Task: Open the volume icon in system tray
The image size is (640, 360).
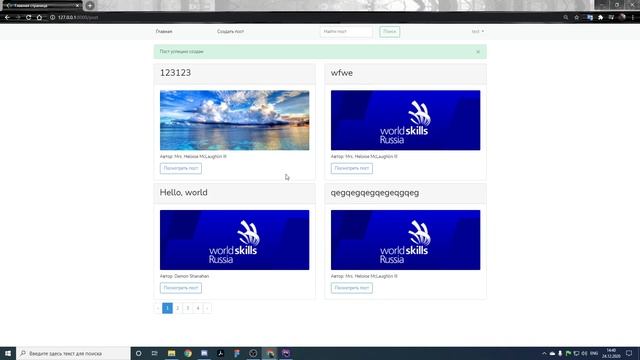Action: coord(584,353)
